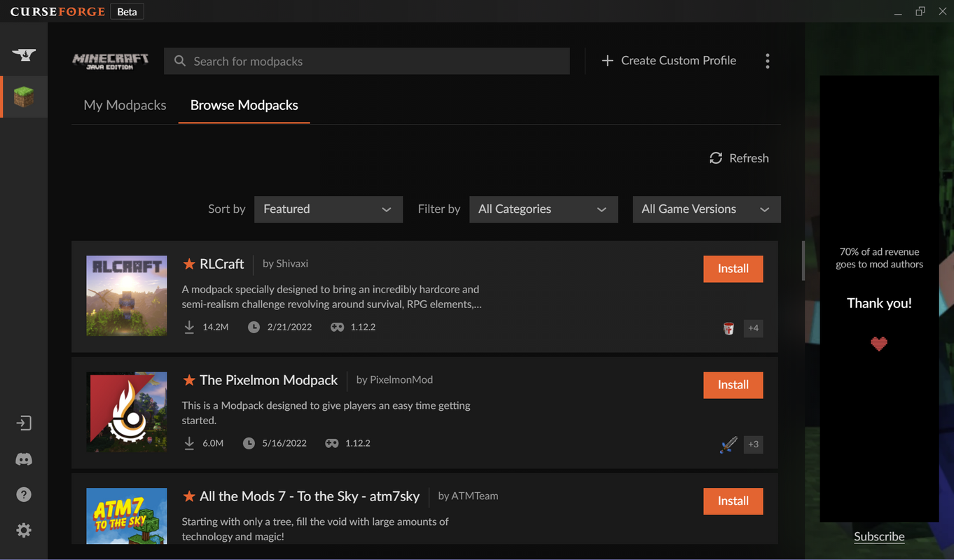
Task: Click author name ATMTeam
Action: [x=475, y=496]
